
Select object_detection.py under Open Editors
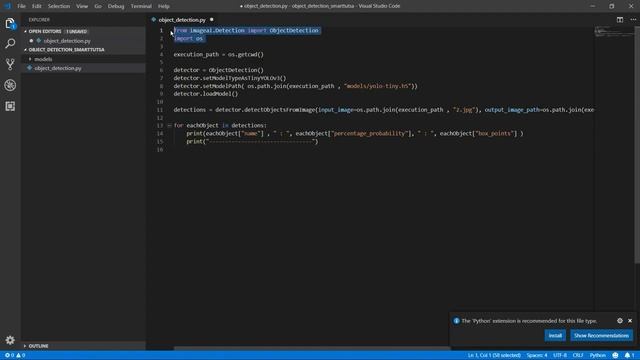(67, 41)
